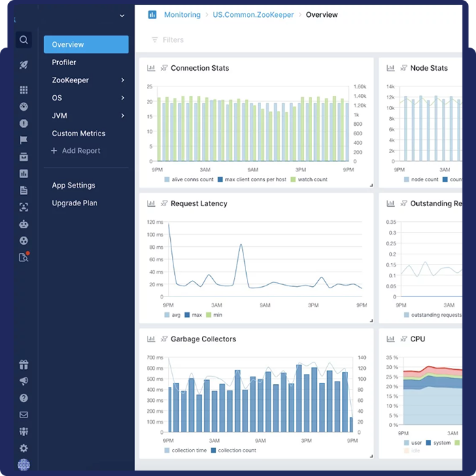Click the flag icon in sidebar

click(x=24, y=141)
